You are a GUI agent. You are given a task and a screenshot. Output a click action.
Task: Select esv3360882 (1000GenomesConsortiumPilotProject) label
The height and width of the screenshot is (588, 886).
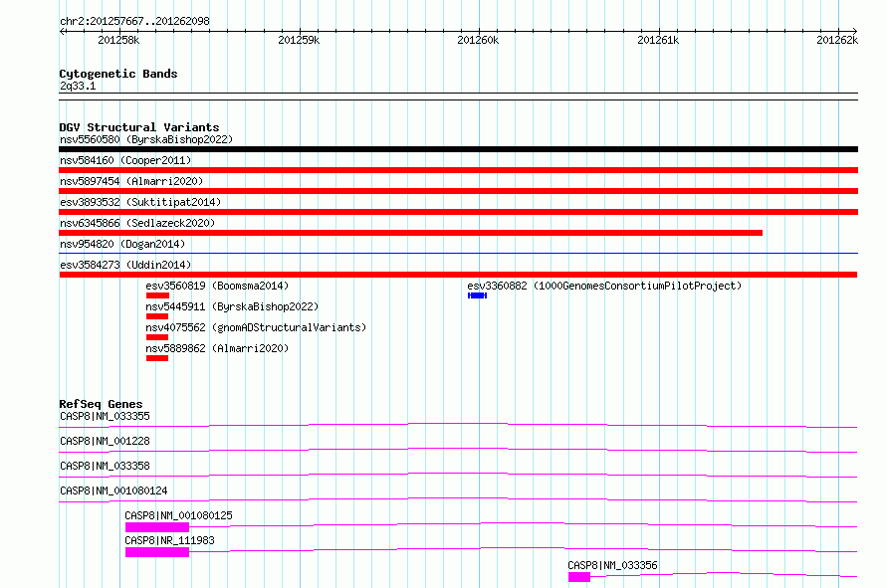coord(604,286)
